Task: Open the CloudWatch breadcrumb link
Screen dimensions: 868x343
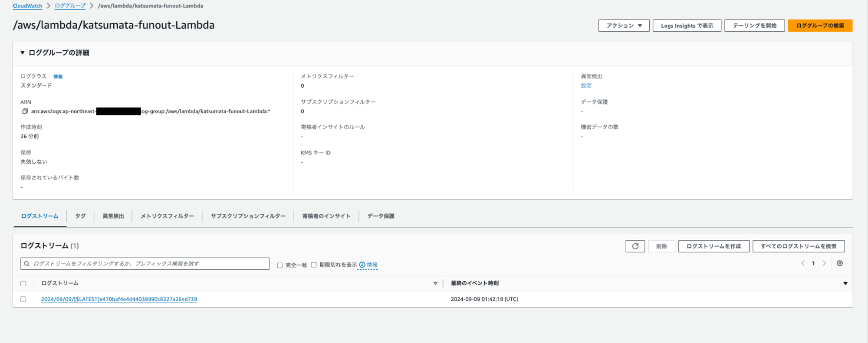Action: (x=27, y=6)
